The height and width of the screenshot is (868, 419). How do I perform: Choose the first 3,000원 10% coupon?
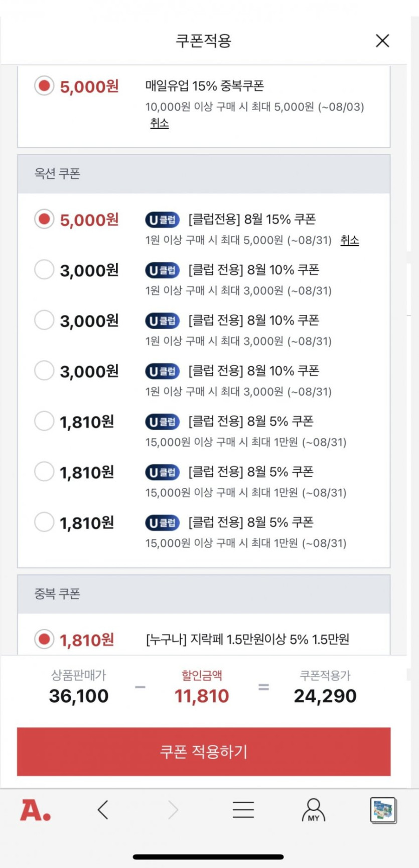[44, 270]
